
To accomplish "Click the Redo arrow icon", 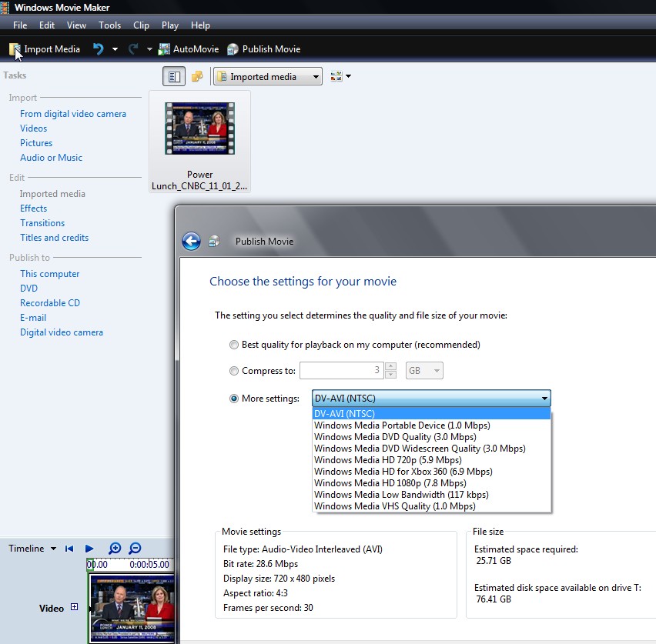I will [x=133, y=49].
